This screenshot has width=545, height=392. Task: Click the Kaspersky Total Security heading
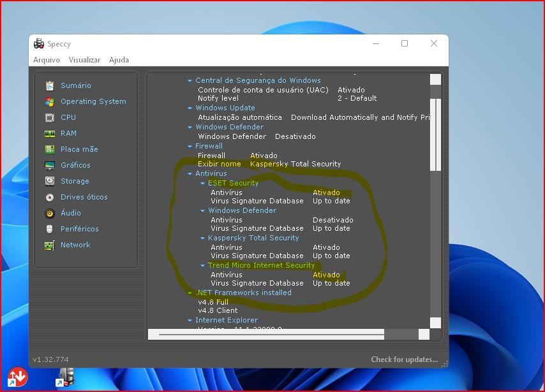click(253, 238)
